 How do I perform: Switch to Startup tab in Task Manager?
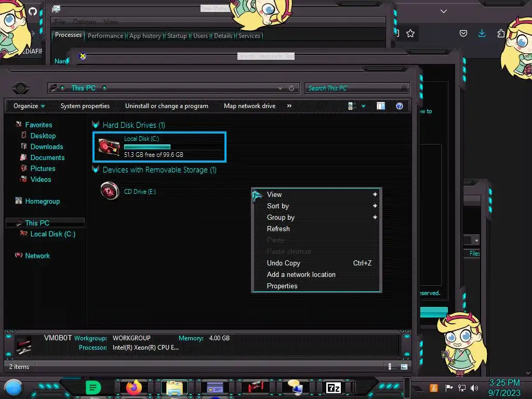(177, 36)
